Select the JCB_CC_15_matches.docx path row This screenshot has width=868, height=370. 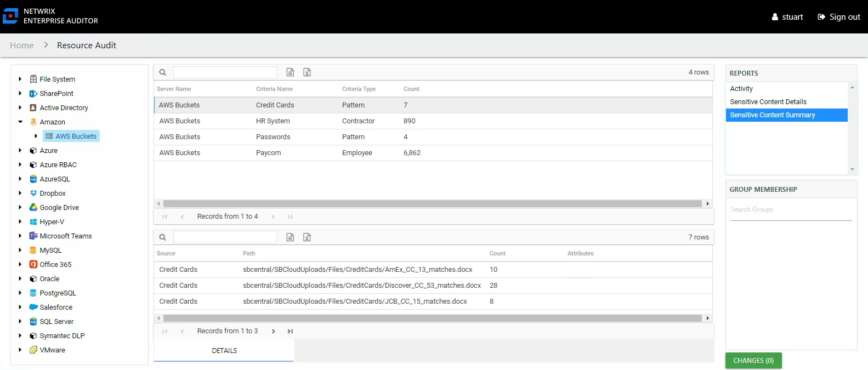pyautogui.click(x=433, y=301)
